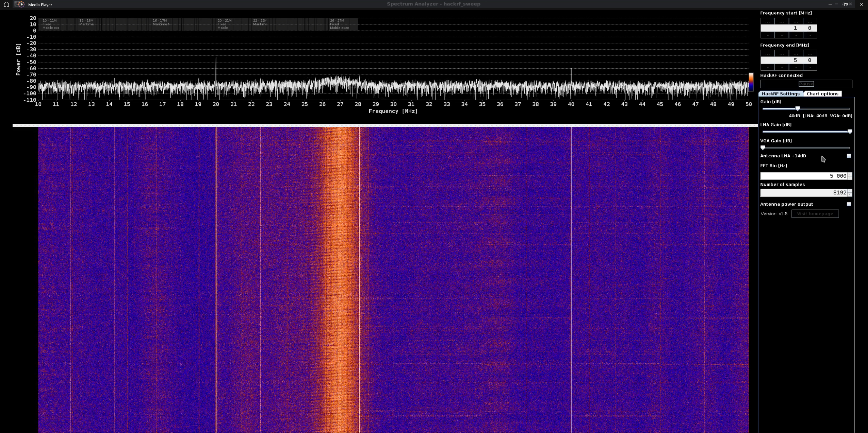868x433 pixels.
Task: Click the FFT Bin value field
Action: [803, 176]
